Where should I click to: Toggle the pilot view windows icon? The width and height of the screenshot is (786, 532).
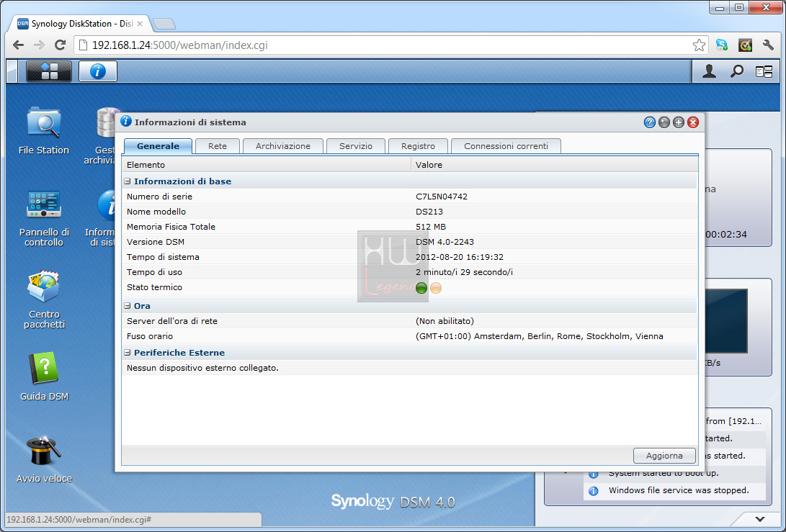point(764,72)
